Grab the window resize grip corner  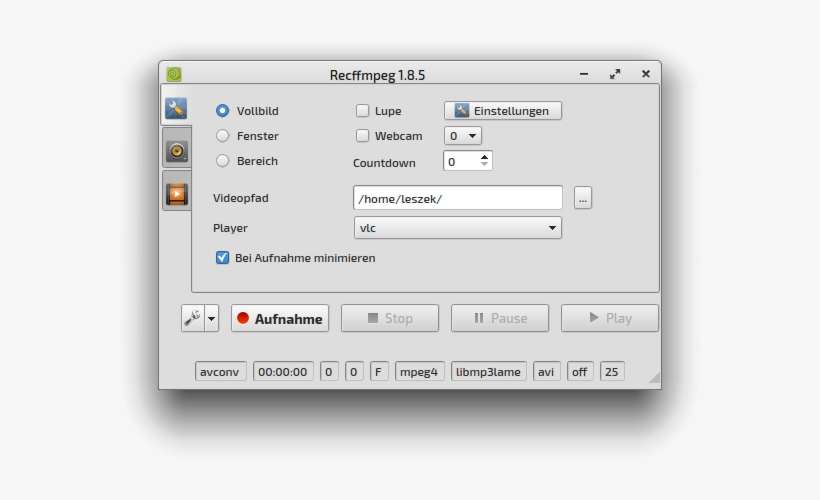click(x=654, y=378)
